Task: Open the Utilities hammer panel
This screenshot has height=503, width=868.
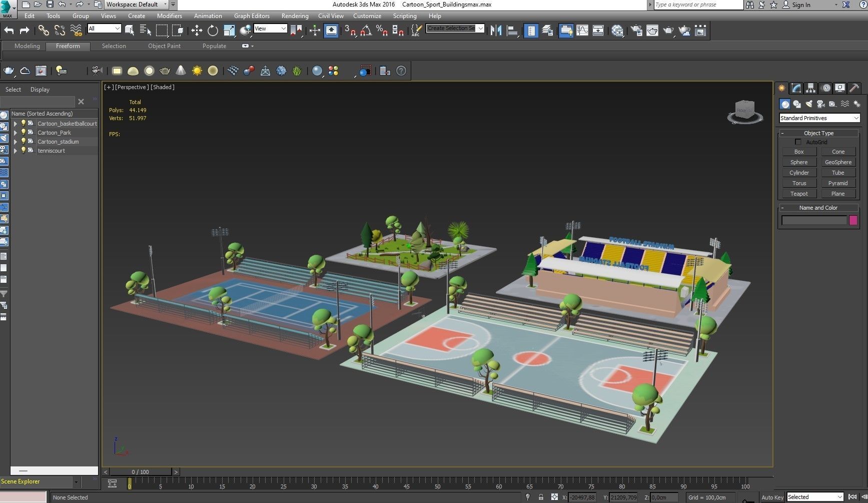Action: 854,88
